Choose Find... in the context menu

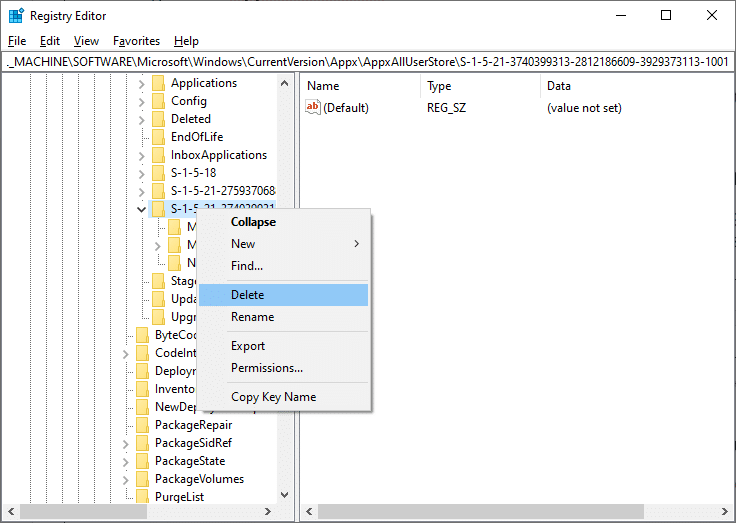pos(284,266)
